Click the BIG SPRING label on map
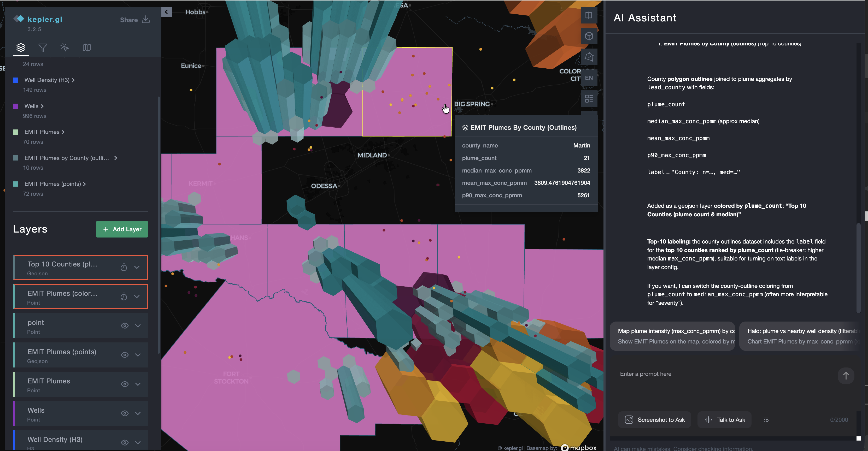 click(472, 104)
